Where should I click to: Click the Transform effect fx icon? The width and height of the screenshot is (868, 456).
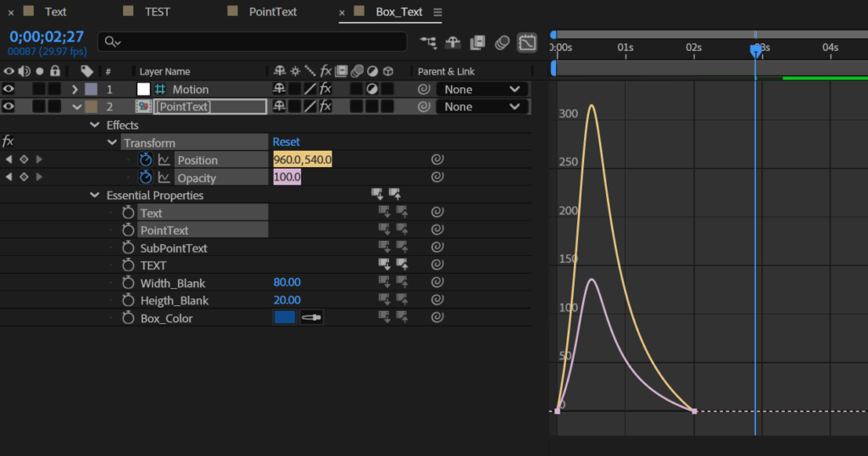point(8,141)
